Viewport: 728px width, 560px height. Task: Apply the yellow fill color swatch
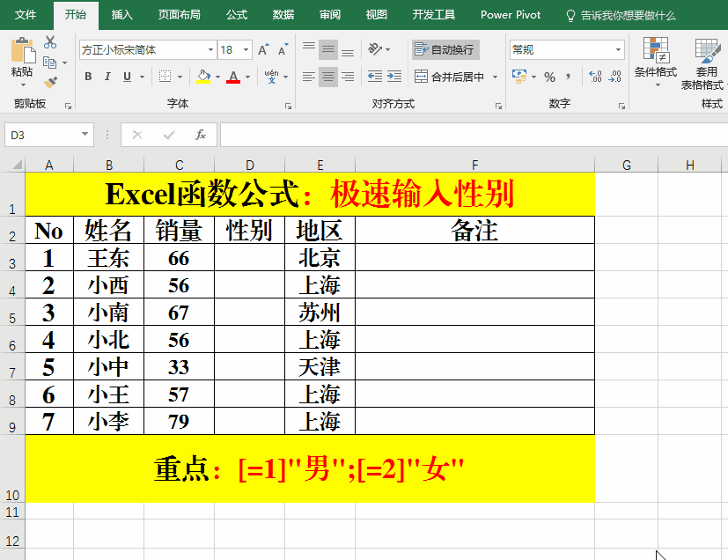pyautogui.click(x=203, y=77)
